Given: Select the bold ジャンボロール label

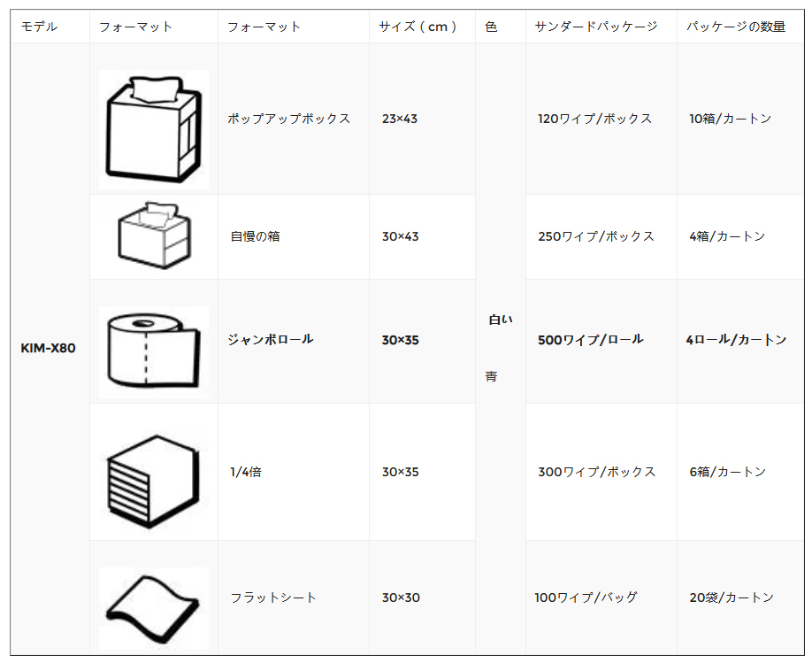Looking at the screenshot, I should (271, 340).
